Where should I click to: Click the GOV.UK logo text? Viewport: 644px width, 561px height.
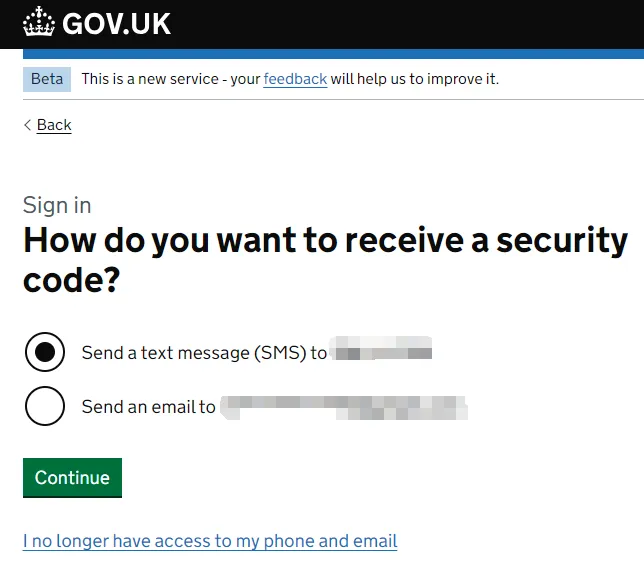pyautogui.click(x=116, y=24)
